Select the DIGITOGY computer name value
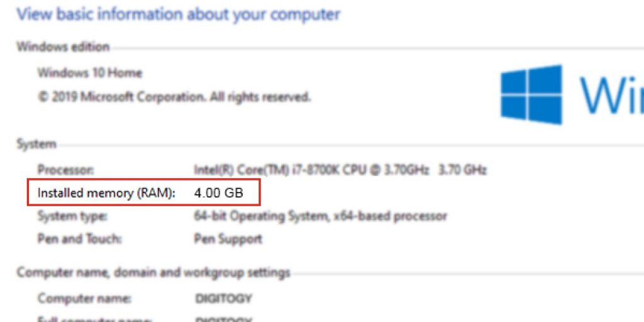The image size is (644, 322). pyautogui.click(x=224, y=298)
